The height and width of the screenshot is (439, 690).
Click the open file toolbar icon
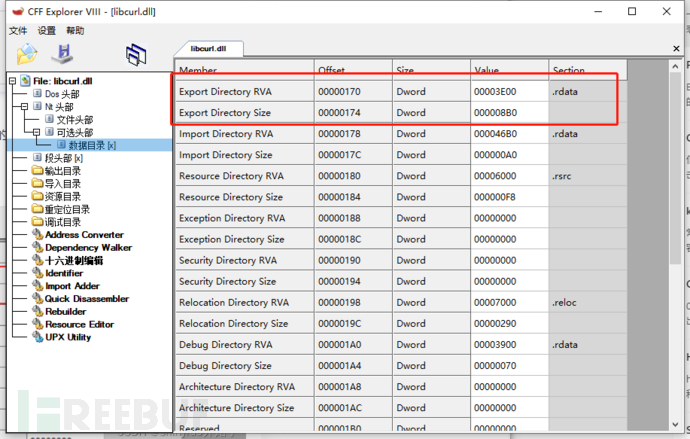(x=26, y=54)
